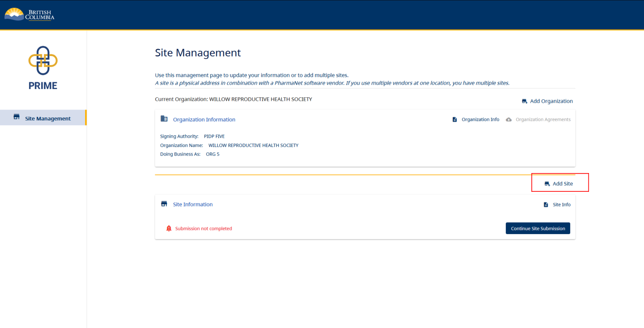Open the Organization Agreements link text
This screenshot has height=328, width=644.
point(543,119)
